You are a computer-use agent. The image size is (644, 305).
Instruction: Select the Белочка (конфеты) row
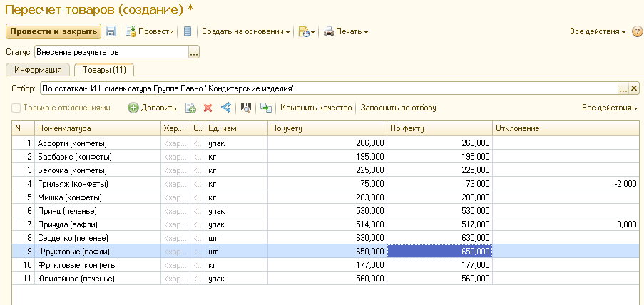point(326,170)
